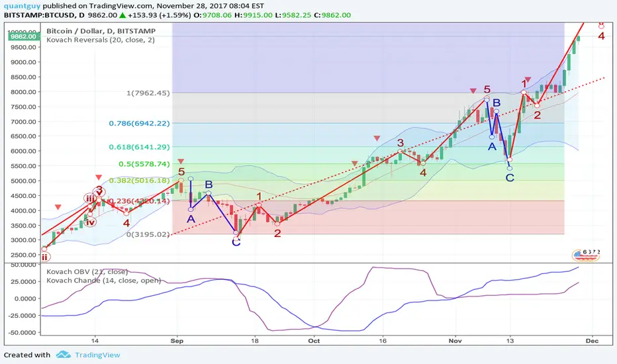This screenshot has height=364, width=617.
Task: Click the 25.0000 indicator axis label
Action: tap(24, 282)
